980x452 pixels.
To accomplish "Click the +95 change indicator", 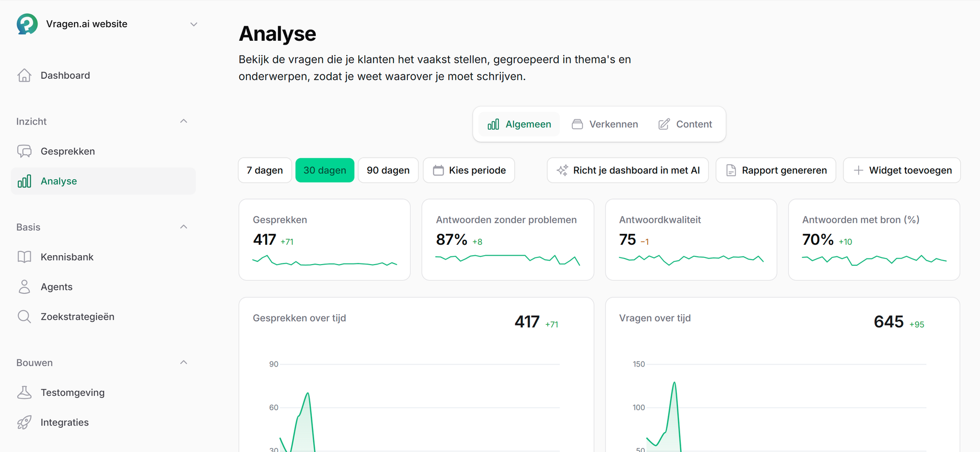I will pos(917,325).
